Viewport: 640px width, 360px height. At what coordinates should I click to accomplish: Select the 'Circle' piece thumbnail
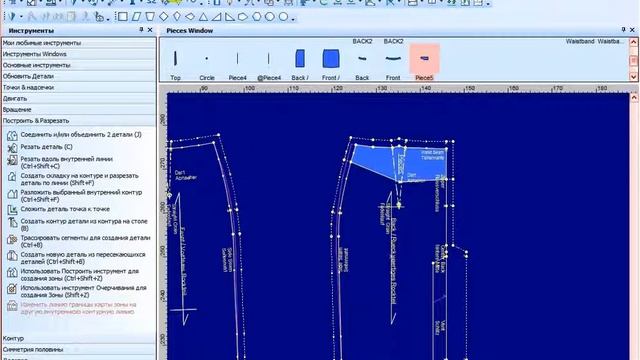207,59
